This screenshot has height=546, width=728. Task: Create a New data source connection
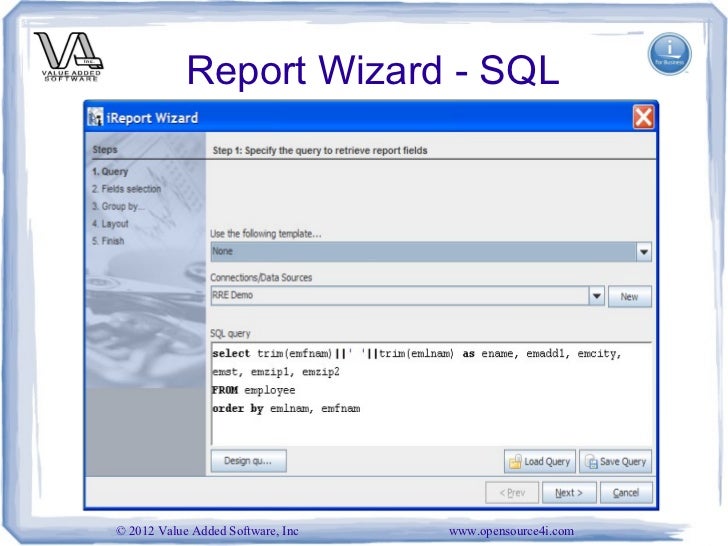tap(630, 297)
